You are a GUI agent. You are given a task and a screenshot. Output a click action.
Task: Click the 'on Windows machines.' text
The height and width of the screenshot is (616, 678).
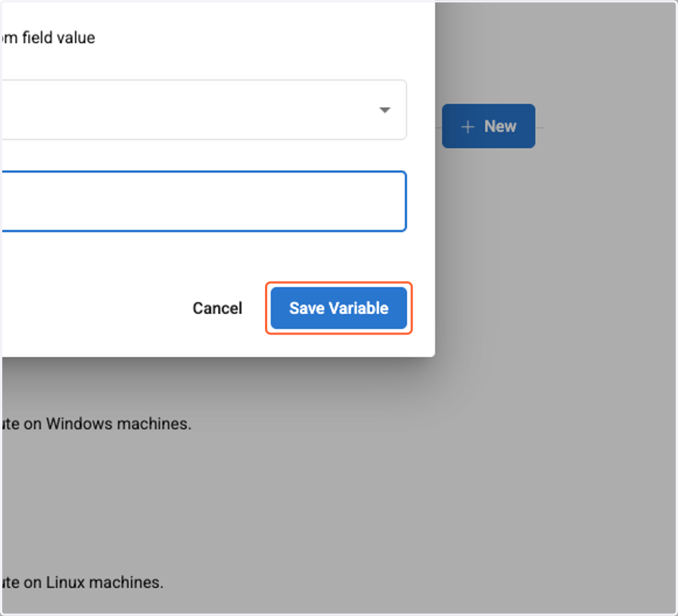tap(107, 423)
